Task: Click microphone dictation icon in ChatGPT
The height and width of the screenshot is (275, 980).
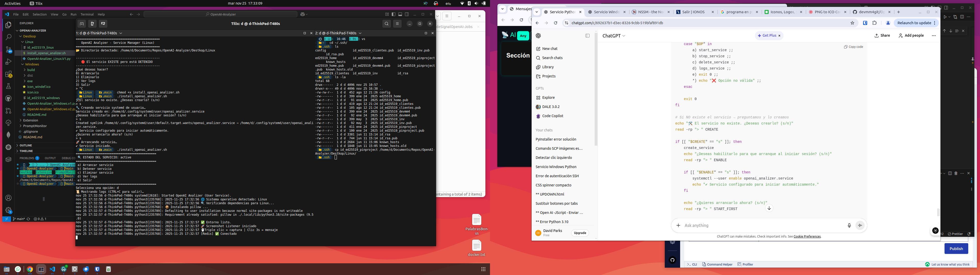Action: pos(849,225)
